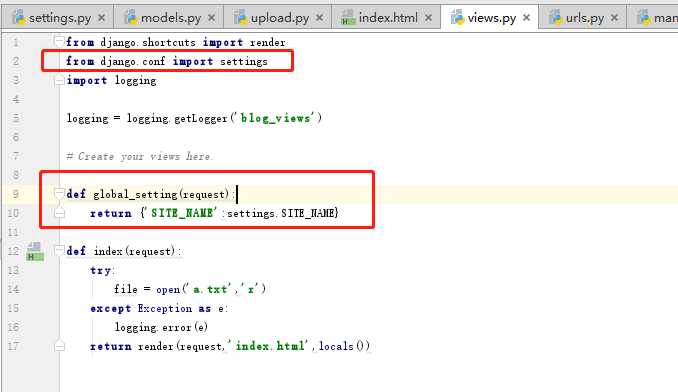Image resolution: width=678 pixels, height=392 pixels.
Task: Click the Python file icon on views.py tab
Action: tap(457, 17)
